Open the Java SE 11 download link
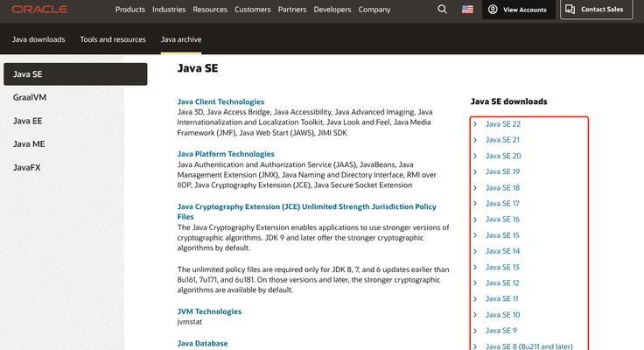 pyautogui.click(x=502, y=298)
